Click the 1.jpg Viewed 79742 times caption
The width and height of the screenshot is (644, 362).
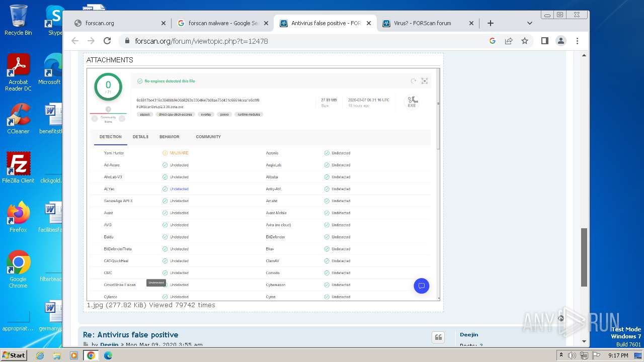click(x=151, y=305)
